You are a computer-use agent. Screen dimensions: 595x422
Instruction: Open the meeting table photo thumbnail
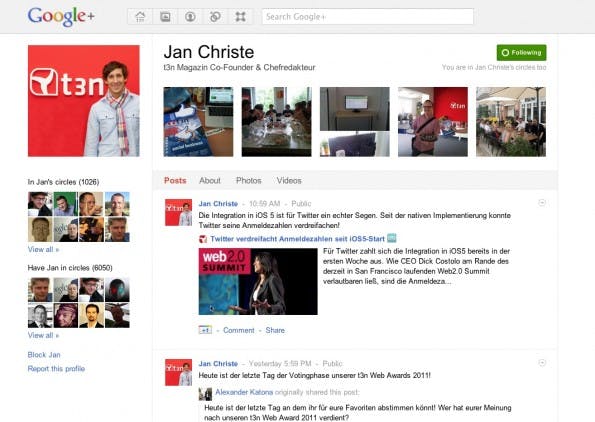[x=276, y=121]
